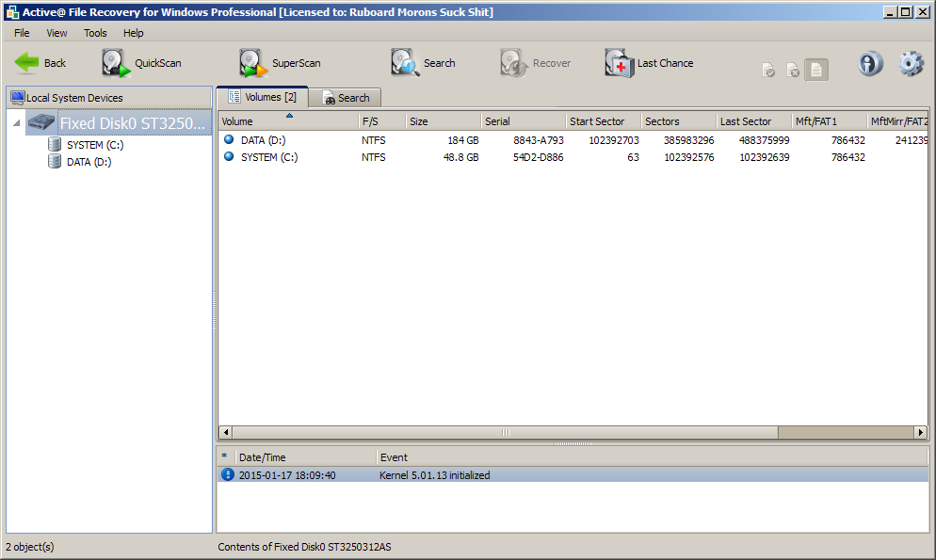This screenshot has height=560, width=936.
Task: Click the Last Chance recovery icon
Action: coord(620,63)
